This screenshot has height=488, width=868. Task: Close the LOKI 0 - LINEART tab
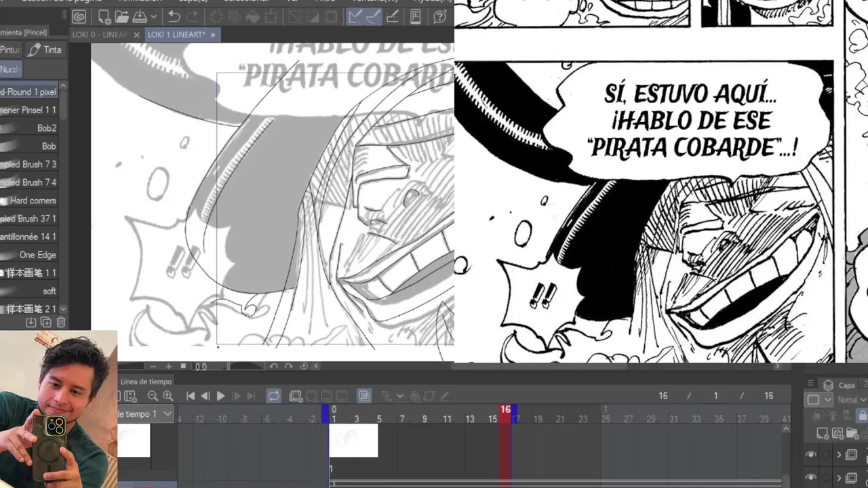[x=136, y=35]
